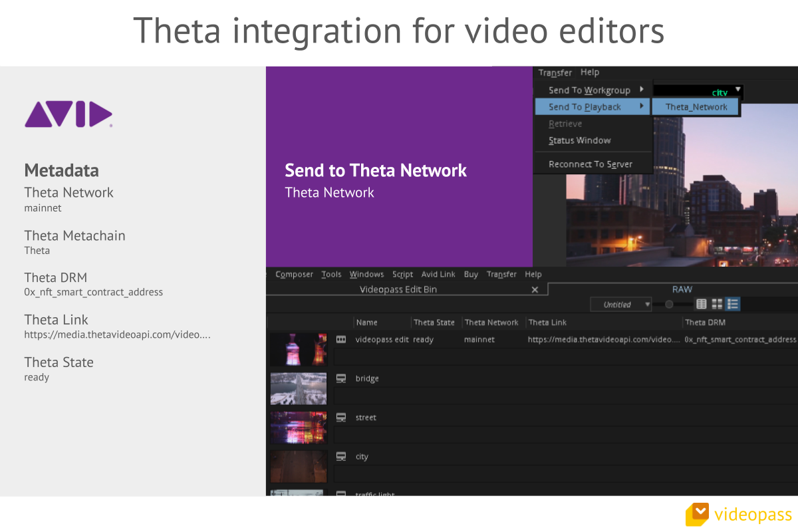
Task: Open the Avid Link menu
Action: 438,274
